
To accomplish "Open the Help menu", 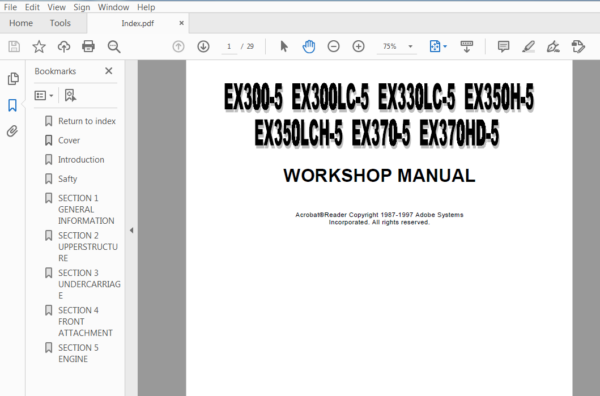I will [146, 7].
